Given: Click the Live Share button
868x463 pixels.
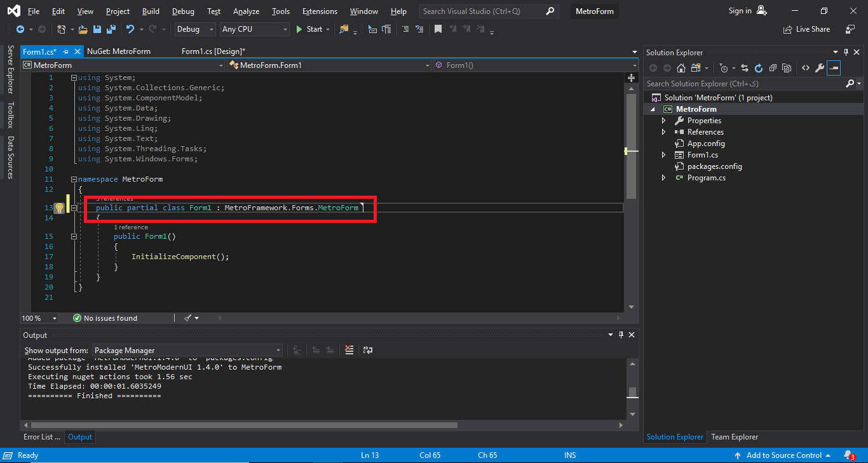Looking at the screenshot, I should pyautogui.click(x=806, y=29).
